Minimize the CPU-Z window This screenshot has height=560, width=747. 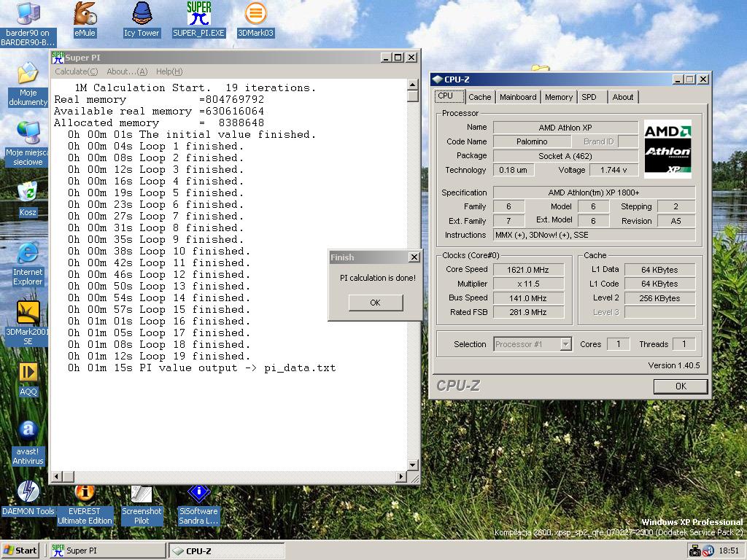point(678,79)
